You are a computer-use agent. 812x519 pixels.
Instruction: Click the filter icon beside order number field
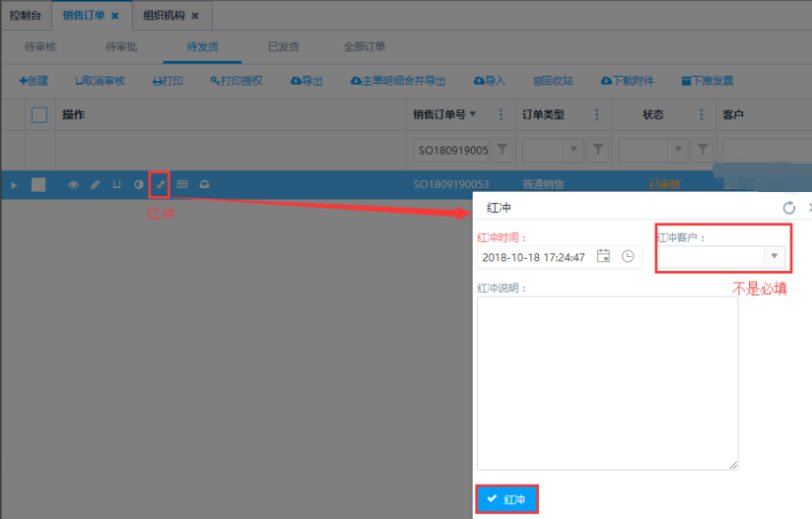502,150
